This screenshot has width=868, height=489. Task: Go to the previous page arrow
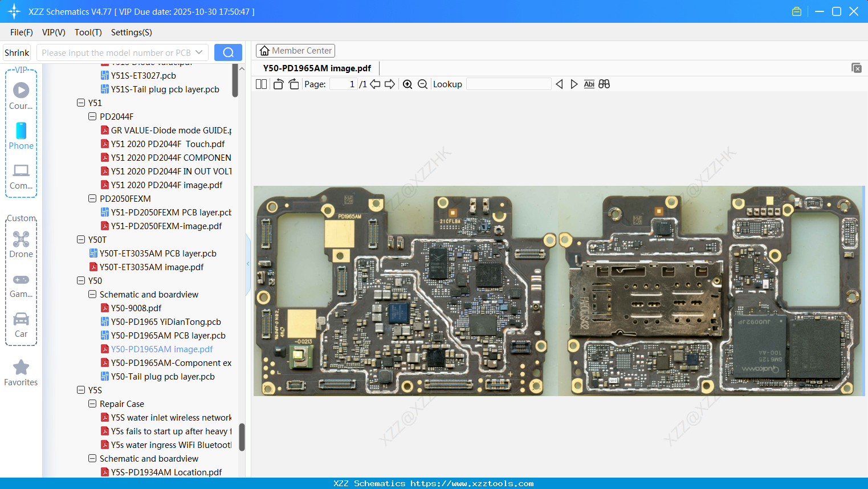coord(375,84)
